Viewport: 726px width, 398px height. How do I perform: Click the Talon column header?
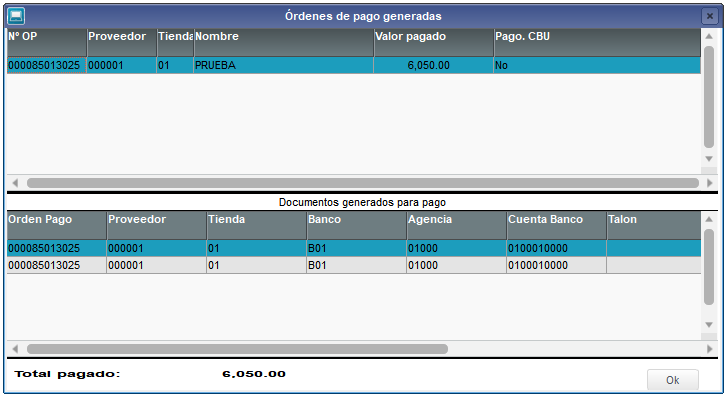pos(654,225)
